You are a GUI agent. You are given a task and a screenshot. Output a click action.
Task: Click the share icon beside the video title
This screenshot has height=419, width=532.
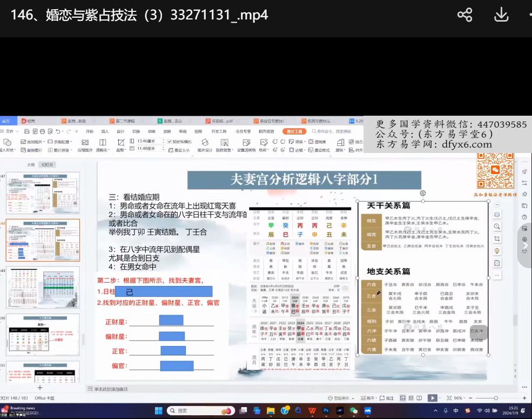tap(464, 15)
